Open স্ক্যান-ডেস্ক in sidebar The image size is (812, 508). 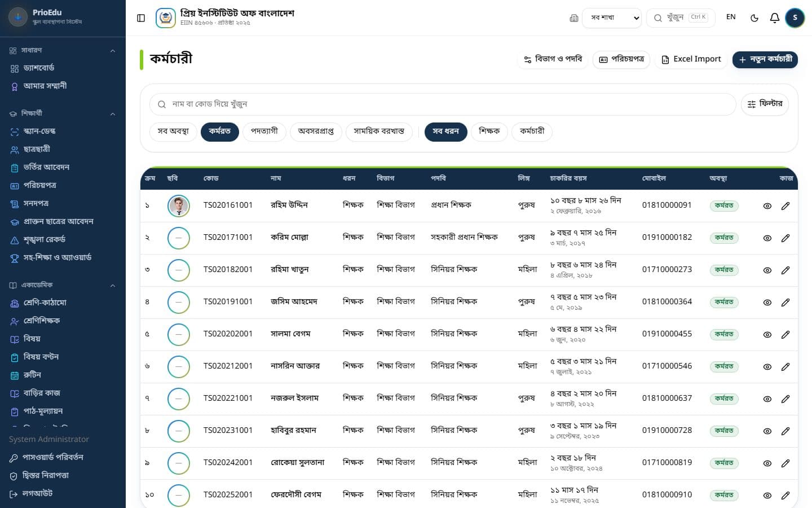point(63,132)
